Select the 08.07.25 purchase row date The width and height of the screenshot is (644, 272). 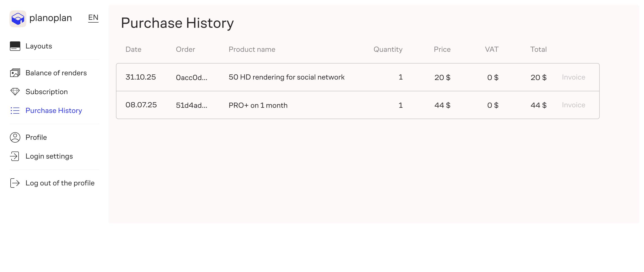click(x=141, y=105)
